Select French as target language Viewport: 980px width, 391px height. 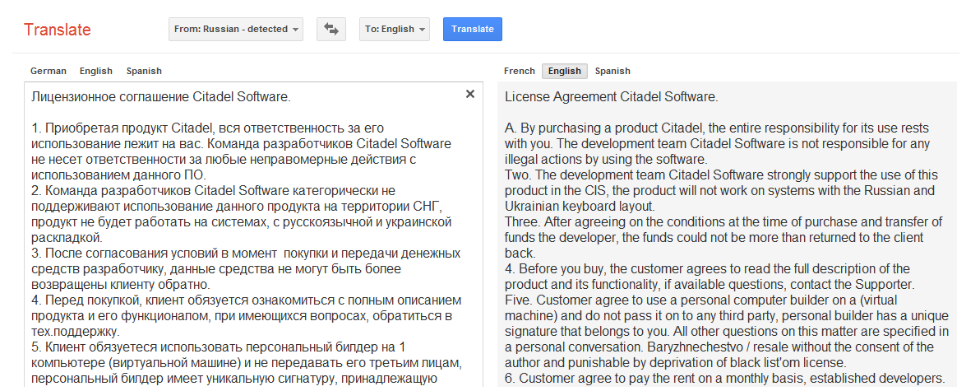(520, 71)
